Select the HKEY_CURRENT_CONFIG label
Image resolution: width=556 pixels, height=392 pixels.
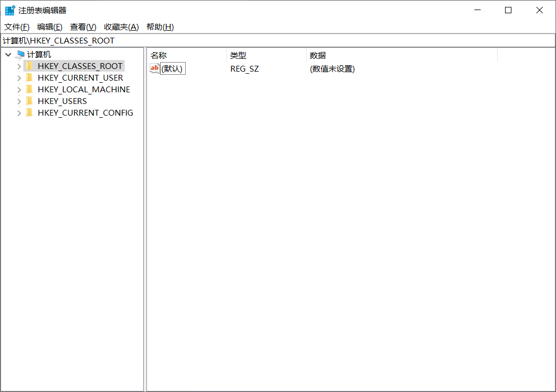click(x=85, y=112)
